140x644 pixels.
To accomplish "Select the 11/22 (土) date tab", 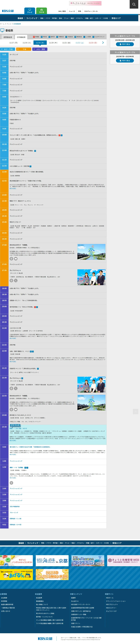I will 80,43.
